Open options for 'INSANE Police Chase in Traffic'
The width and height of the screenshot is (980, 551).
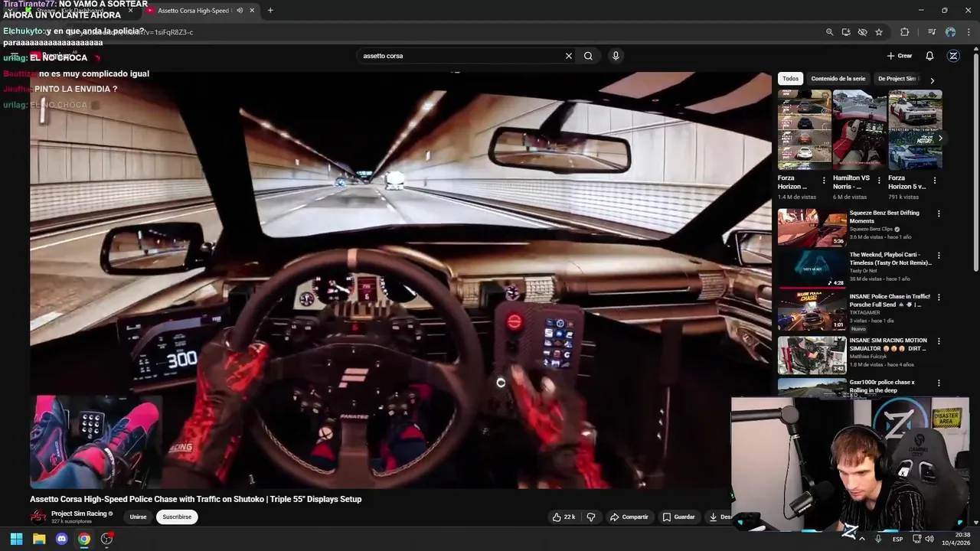tap(939, 297)
